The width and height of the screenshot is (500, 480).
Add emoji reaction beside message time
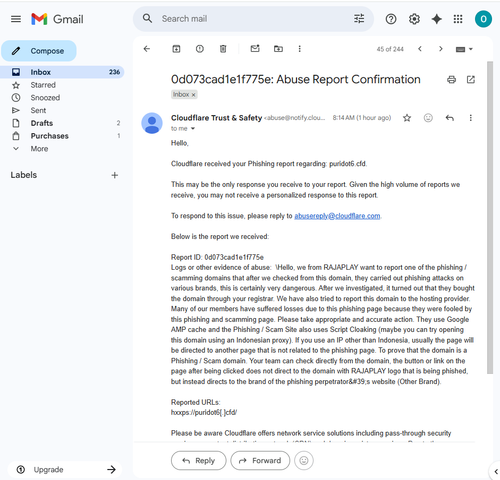[x=428, y=118]
